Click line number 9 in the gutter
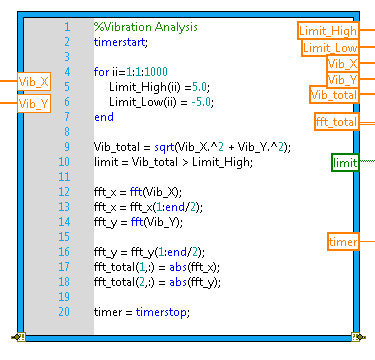This screenshot has height=360, width=375. 67,147
